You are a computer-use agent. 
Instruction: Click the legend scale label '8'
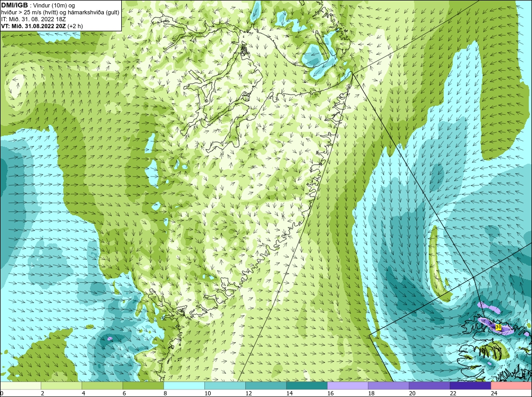click(x=165, y=393)
